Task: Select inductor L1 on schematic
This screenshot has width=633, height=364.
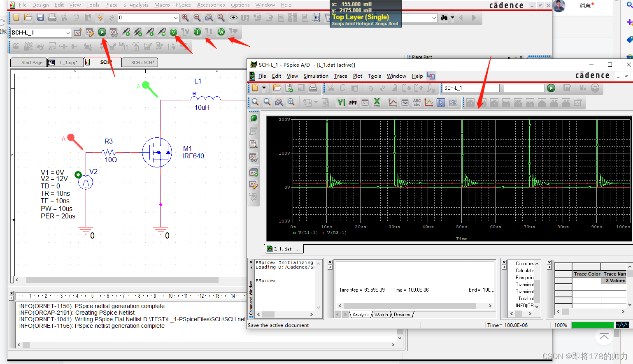Action: tap(205, 98)
